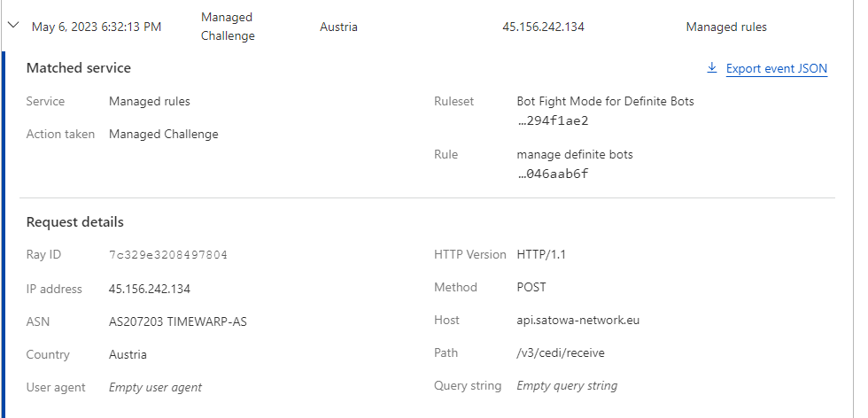
Task: Click the ruleset ID ending 294f1ae2
Action: [x=552, y=120]
